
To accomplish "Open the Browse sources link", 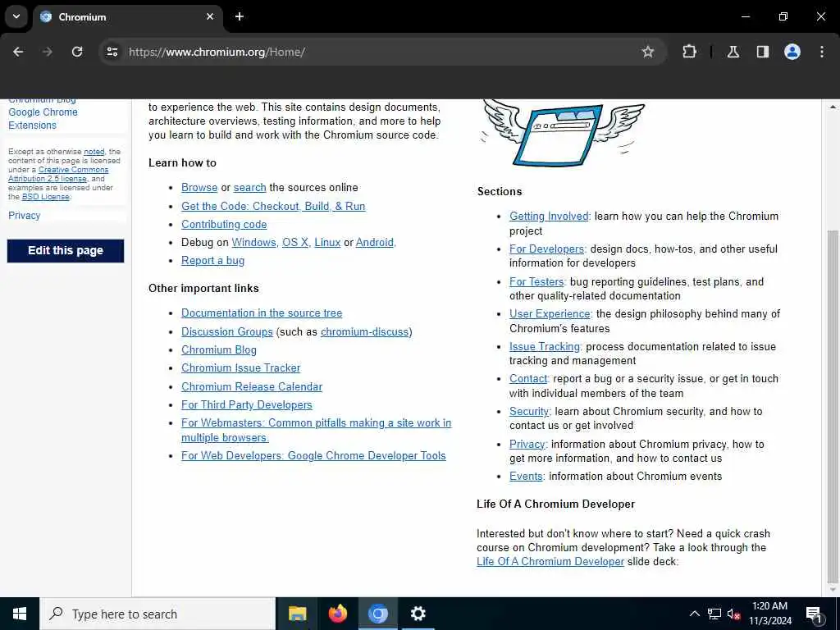I will tap(199, 188).
